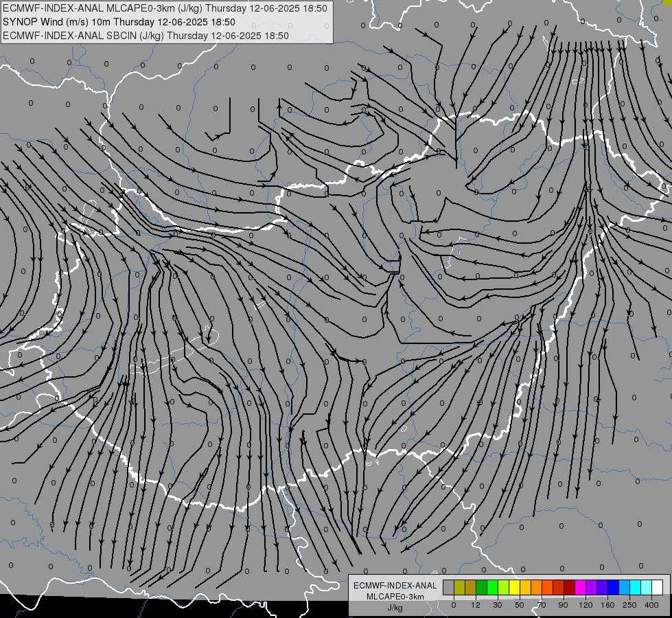
Task: Click the legend value 250
Action: 629,605
